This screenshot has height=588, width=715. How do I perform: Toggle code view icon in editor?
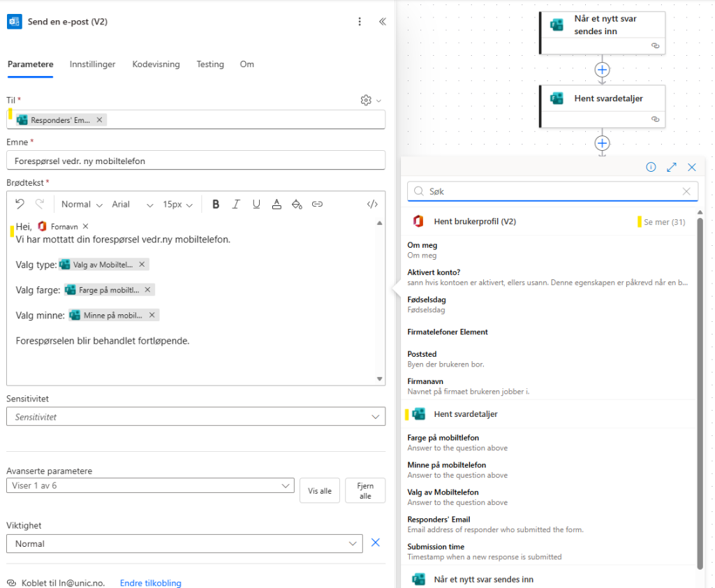(x=372, y=205)
